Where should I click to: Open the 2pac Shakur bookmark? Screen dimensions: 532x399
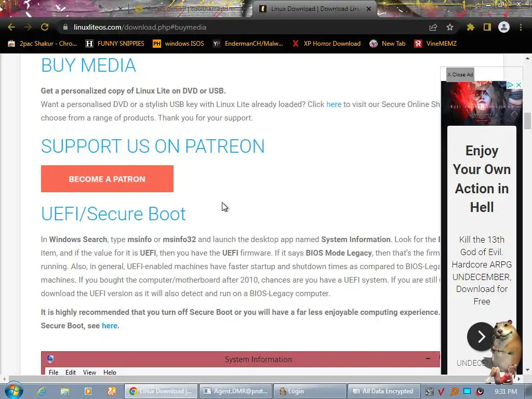click(43, 44)
